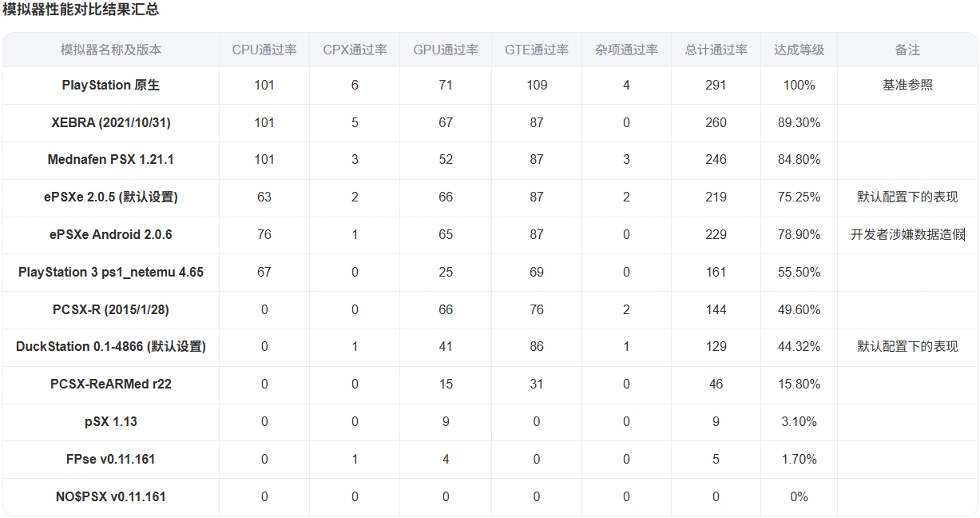The image size is (980, 518).
Task: Click the GTE value 31
Action: click(537, 384)
